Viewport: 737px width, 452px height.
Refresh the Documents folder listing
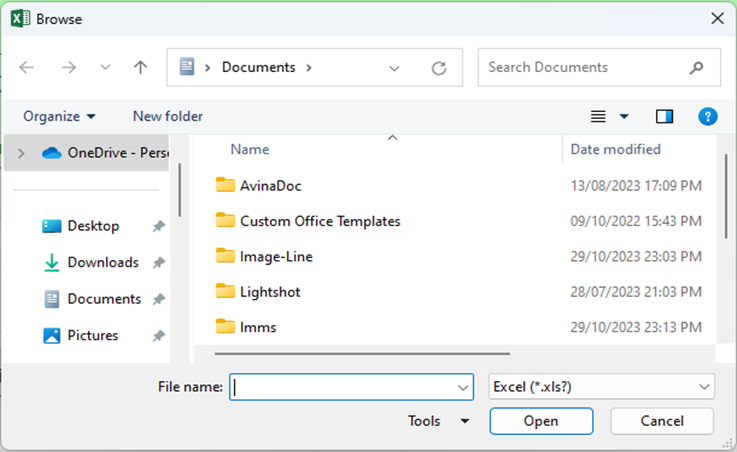pos(438,68)
